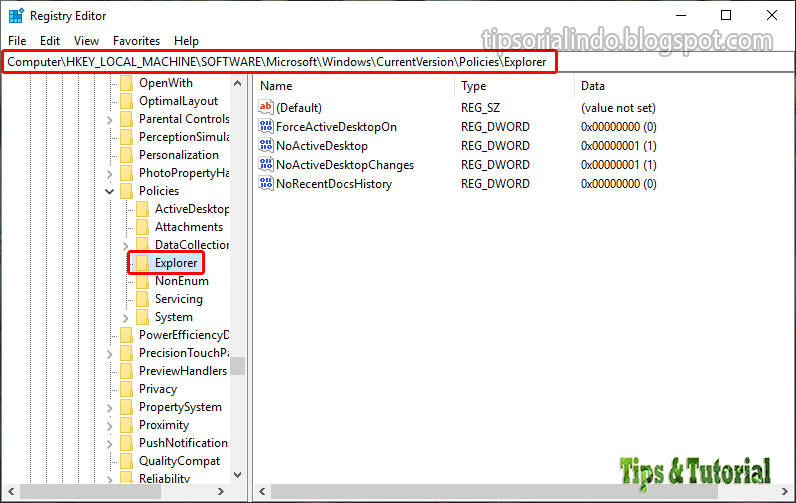
Task: Click the ForceActiveDesktopOn DWORD icon
Action: pos(266,126)
